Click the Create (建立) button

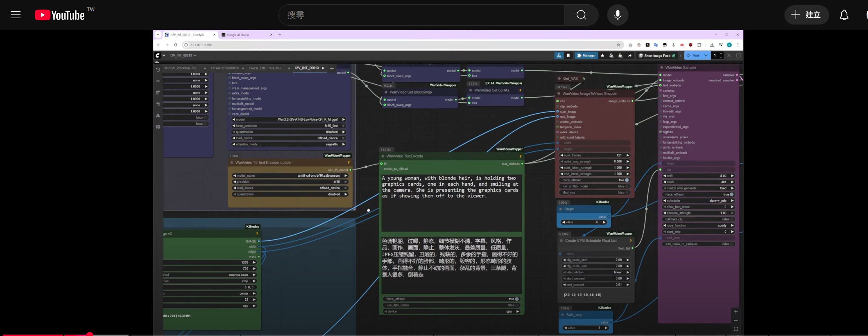point(806,15)
